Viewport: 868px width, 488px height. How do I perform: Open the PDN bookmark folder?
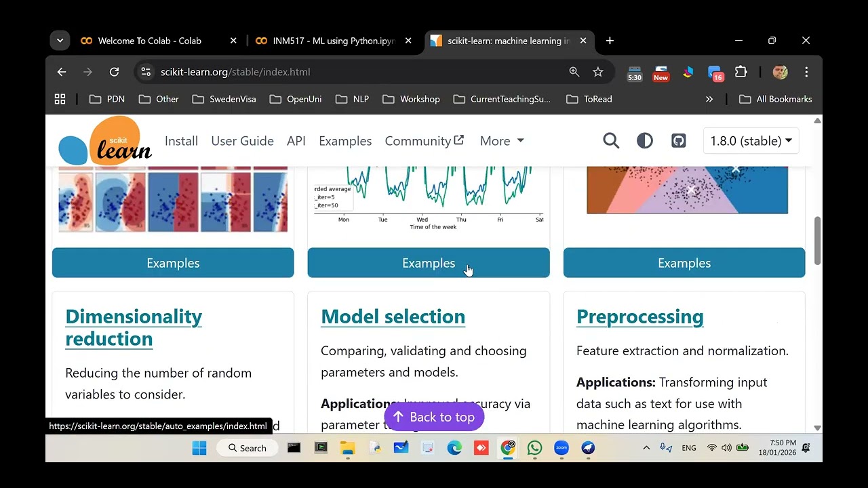click(107, 99)
